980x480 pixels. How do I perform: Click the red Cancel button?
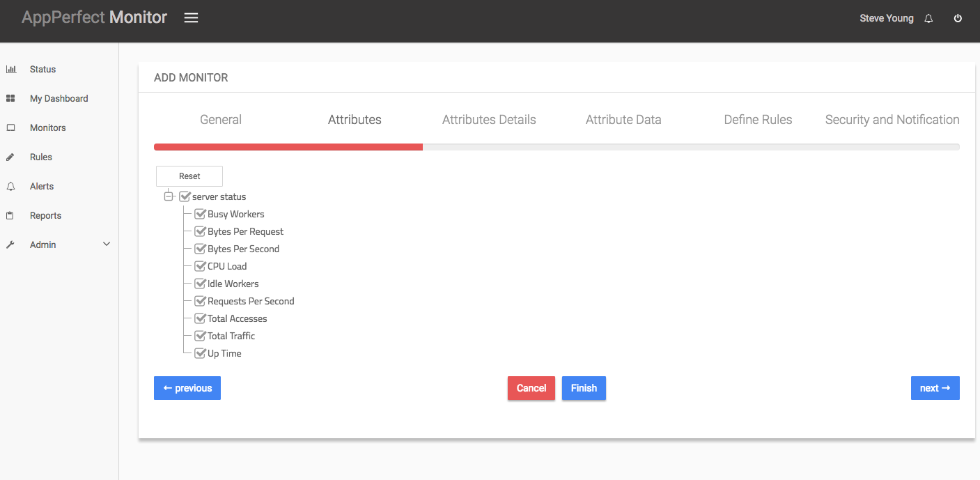point(531,388)
